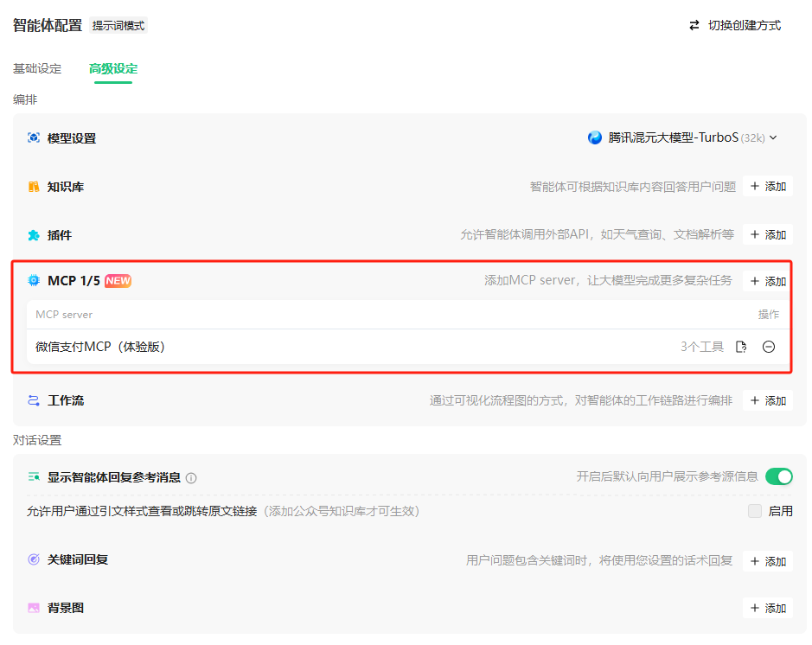Click the 模型设置 gear icon
The height and width of the screenshot is (645, 812).
pos(33,137)
